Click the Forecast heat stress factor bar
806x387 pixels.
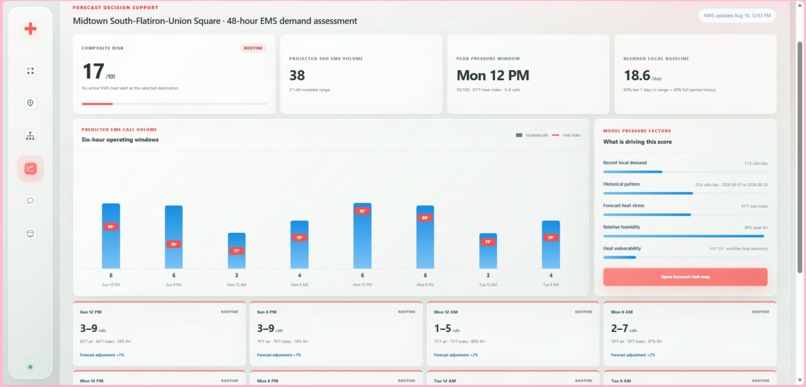685,215
